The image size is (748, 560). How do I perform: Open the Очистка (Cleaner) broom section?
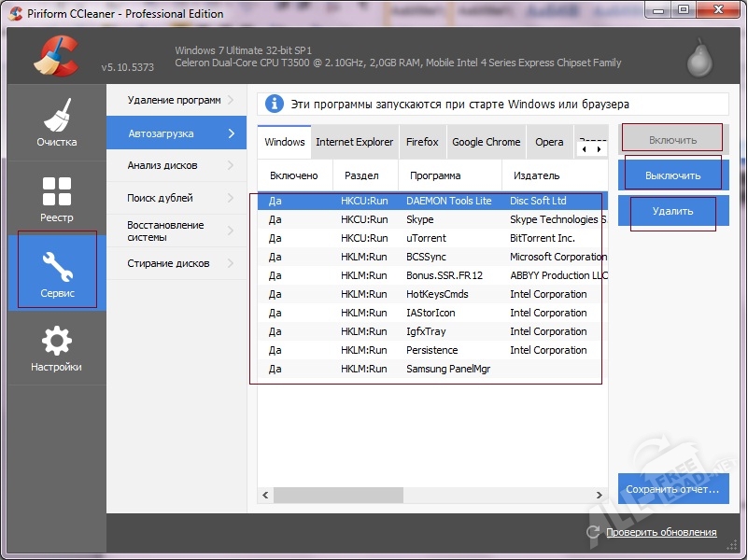point(57,123)
